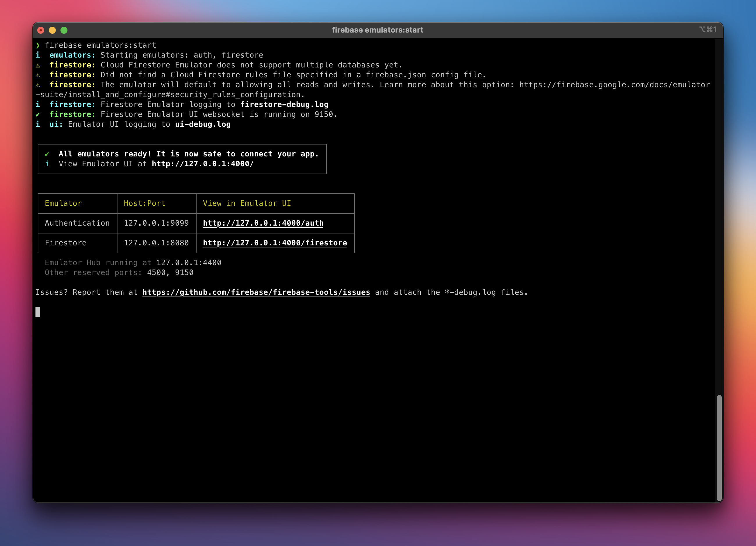756x546 pixels.
Task: Click the firestore-debug.log filename
Action: 284,105
